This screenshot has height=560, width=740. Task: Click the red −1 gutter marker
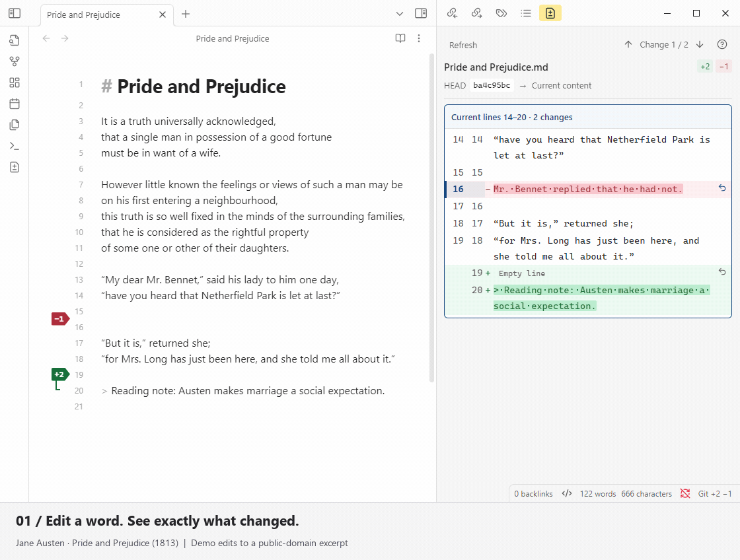pyautogui.click(x=60, y=319)
